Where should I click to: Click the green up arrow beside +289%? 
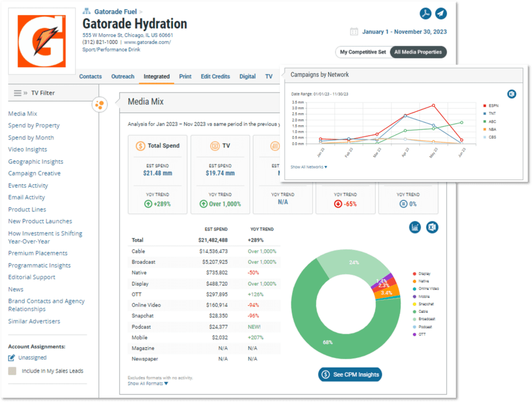[148, 204]
